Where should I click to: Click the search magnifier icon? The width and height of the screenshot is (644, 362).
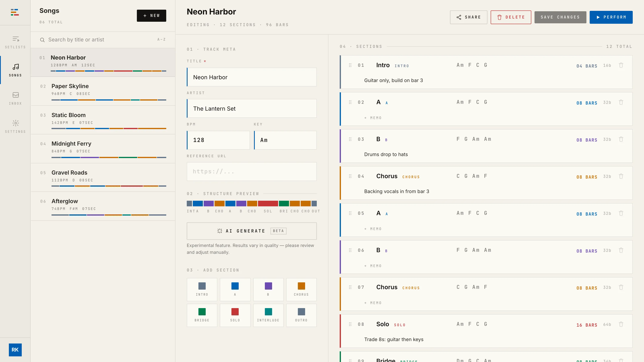(x=42, y=40)
